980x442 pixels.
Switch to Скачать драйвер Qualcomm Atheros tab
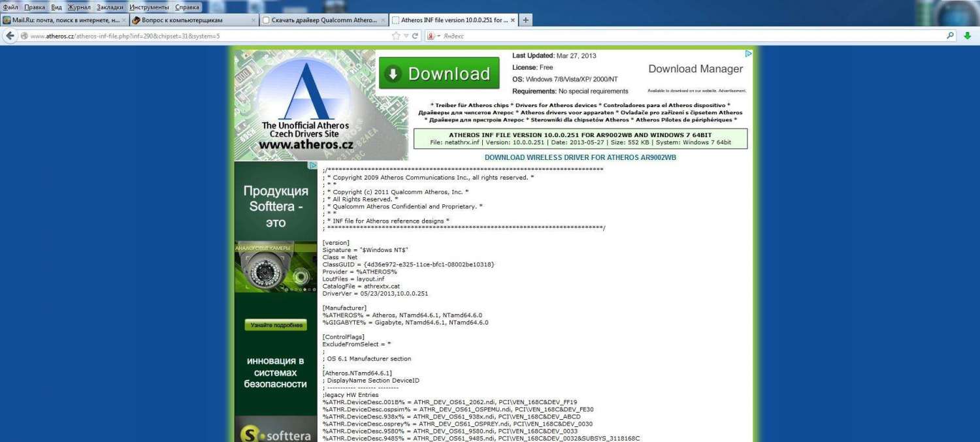[323, 20]
